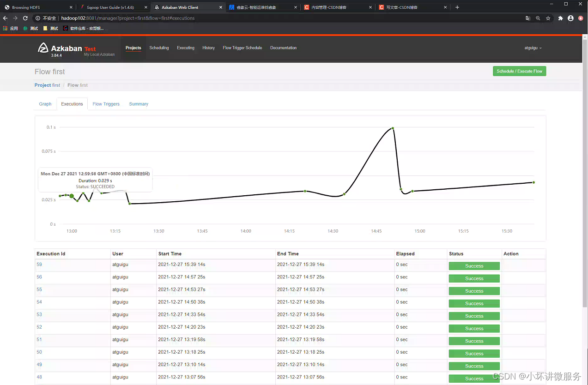Open execution id 50 link
Screen dimensions: 588x385
coord(39,352)
